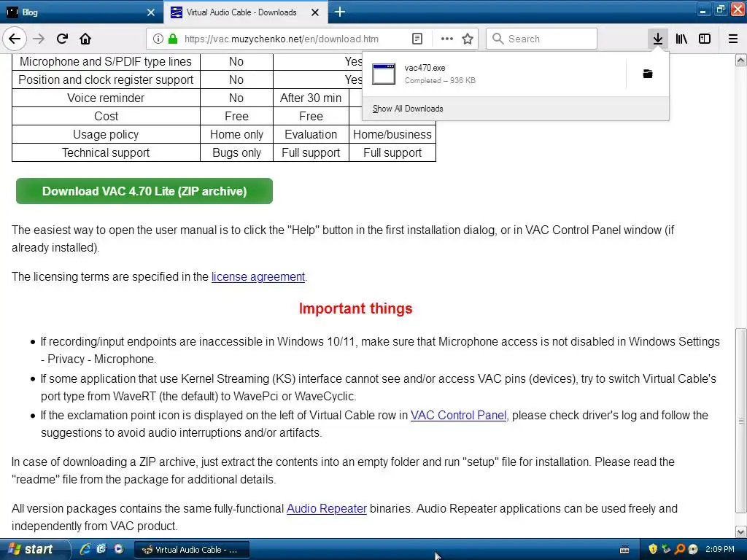Close the Blog tab

click(x=151, y=12)
